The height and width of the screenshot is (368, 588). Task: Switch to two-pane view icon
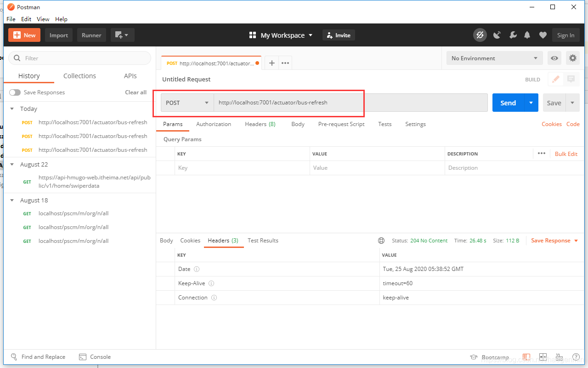click(x=543, y=357)
